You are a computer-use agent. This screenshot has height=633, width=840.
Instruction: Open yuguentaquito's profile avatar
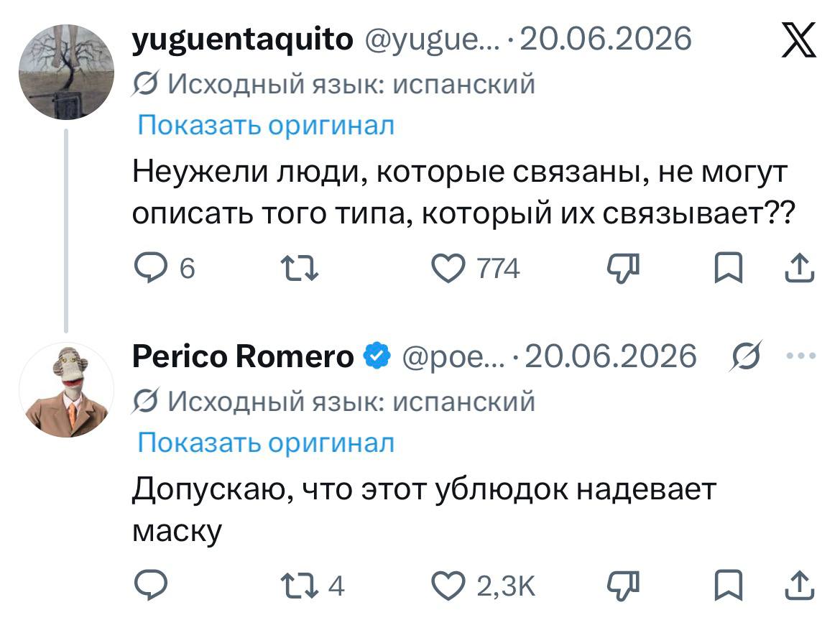(x=66, y=72)
